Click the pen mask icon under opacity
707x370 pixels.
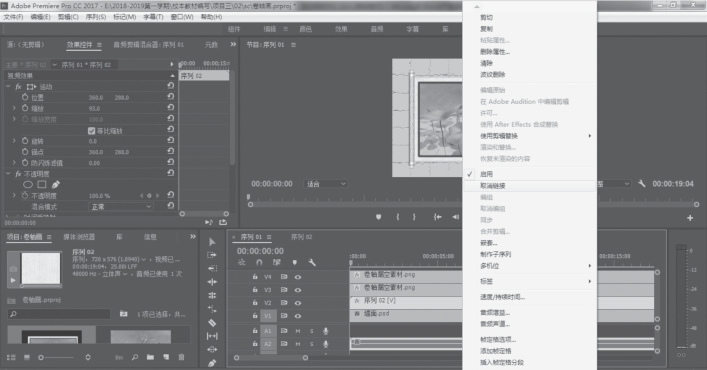click(x=55, y=184)
